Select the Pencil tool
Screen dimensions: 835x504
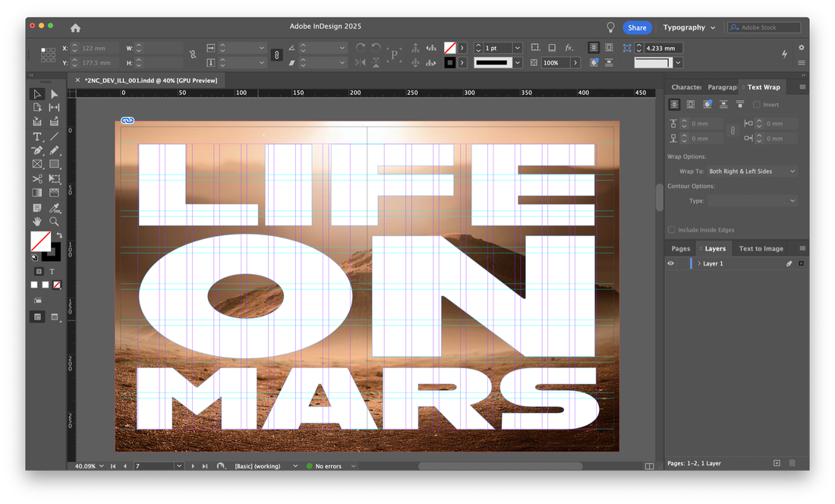pos(55,150)
